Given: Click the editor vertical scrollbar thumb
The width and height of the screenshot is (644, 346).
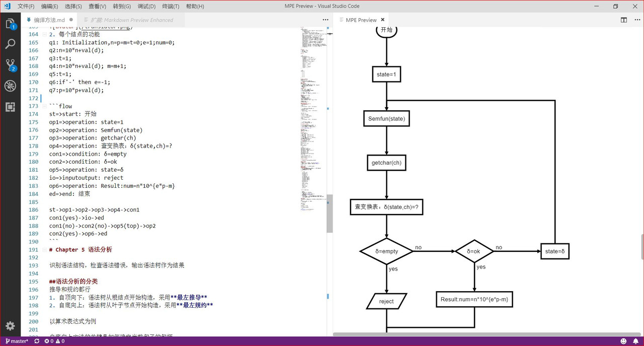Looking at the screenshot, I should click(x=330, y=214).
